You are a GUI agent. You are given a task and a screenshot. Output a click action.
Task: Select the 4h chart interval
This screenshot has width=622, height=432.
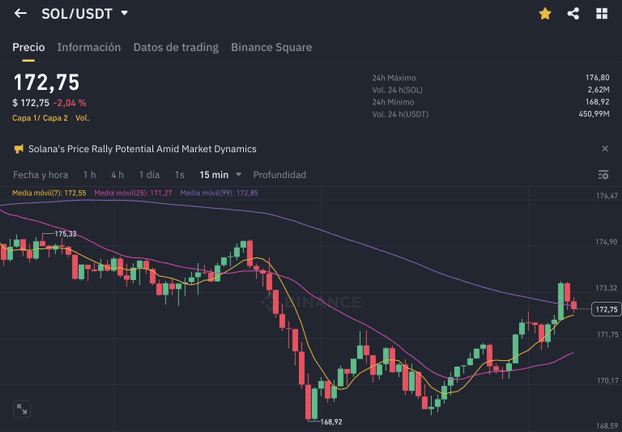pos(118,175)
